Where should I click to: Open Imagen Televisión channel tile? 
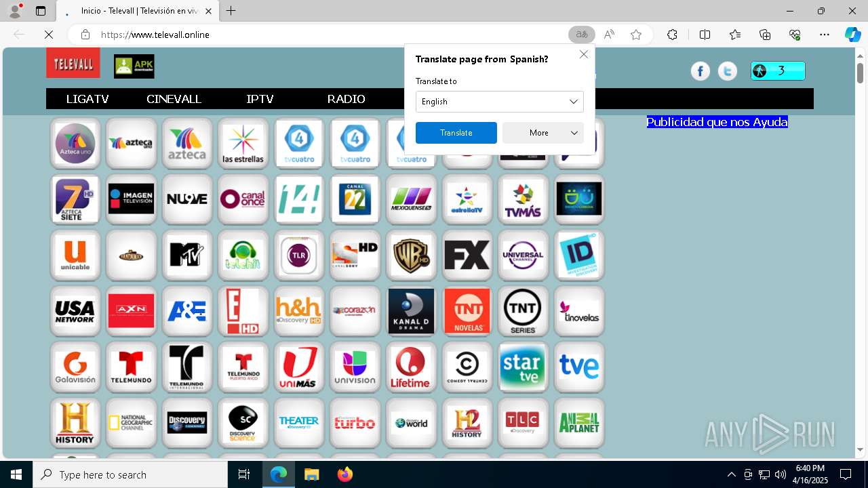(131, 199)
